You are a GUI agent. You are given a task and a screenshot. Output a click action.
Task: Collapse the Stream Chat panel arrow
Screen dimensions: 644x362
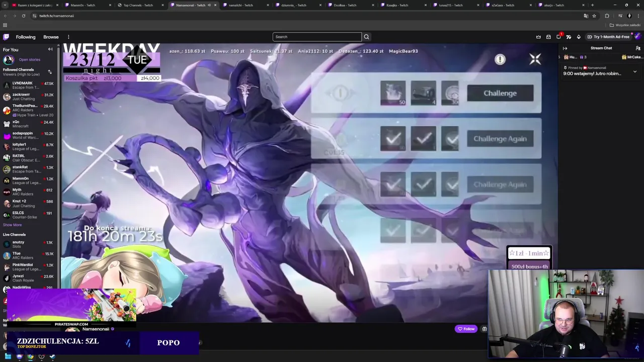tap(565, 48)
